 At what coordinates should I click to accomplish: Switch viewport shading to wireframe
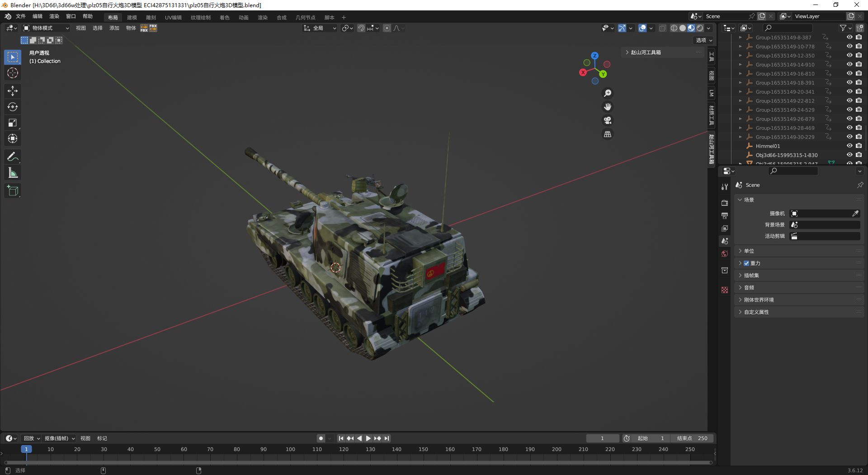tap(674, 28)
